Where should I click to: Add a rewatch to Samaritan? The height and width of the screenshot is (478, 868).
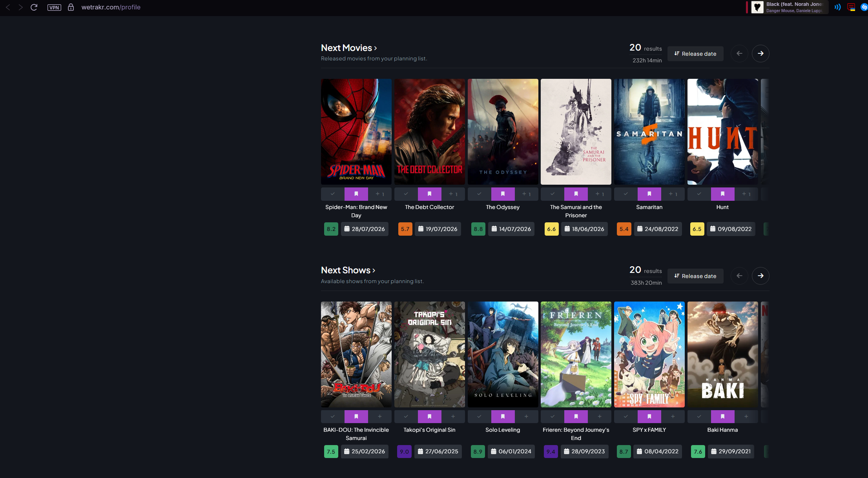(x=673, y=194)
